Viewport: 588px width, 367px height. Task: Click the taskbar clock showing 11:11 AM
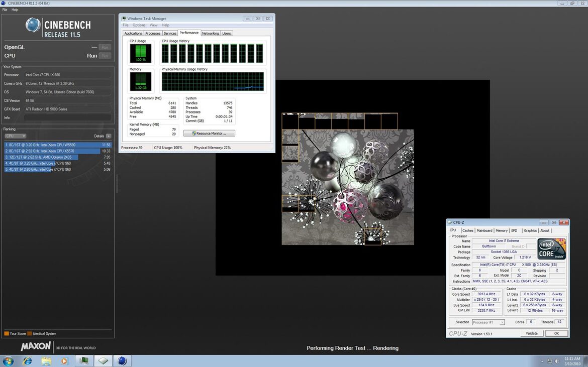(572, 361)
